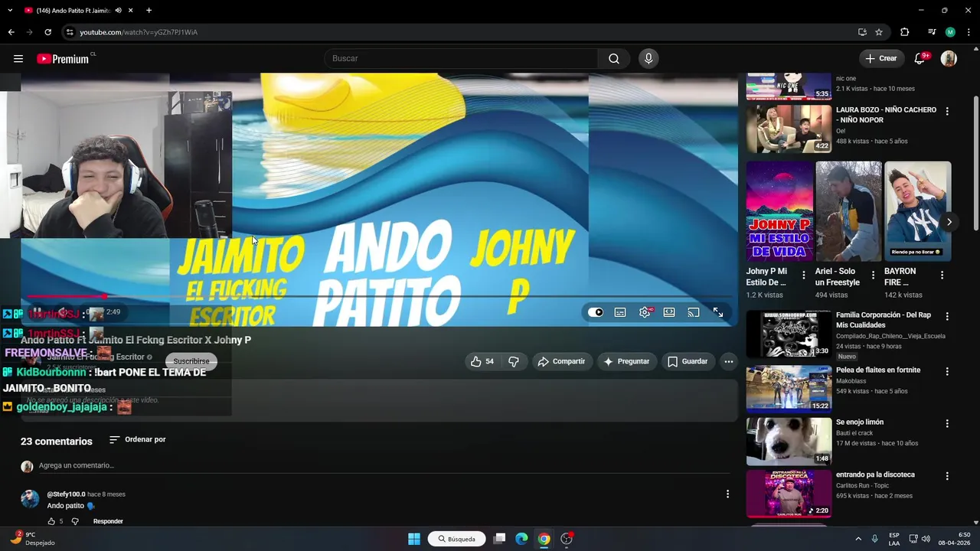Screen dimensions: 980x551
Task: Share the video with Compartir
Action: (x=561, y=361)
